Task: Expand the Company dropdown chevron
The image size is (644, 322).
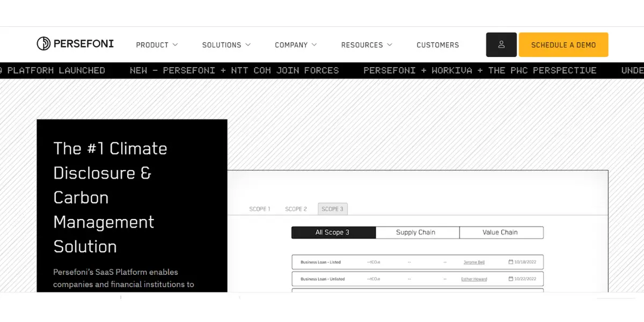Action: tap(314, 45)
